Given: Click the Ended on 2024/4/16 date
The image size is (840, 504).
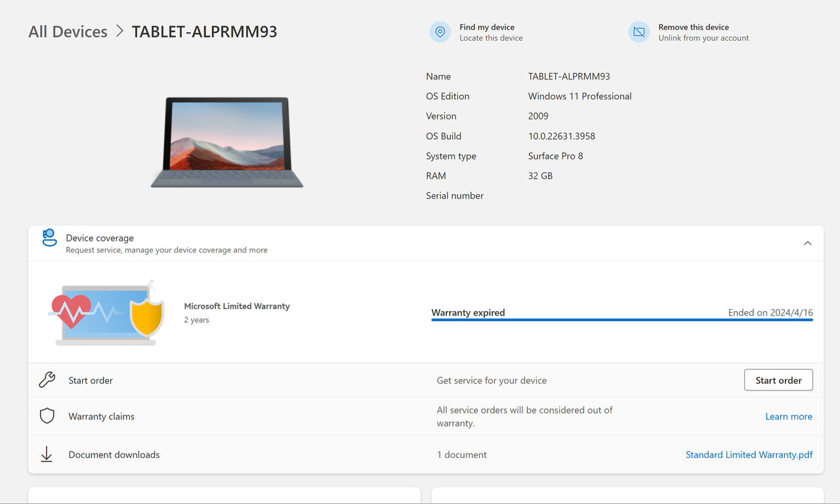Looking at the screenshot, I should point(770,312).
